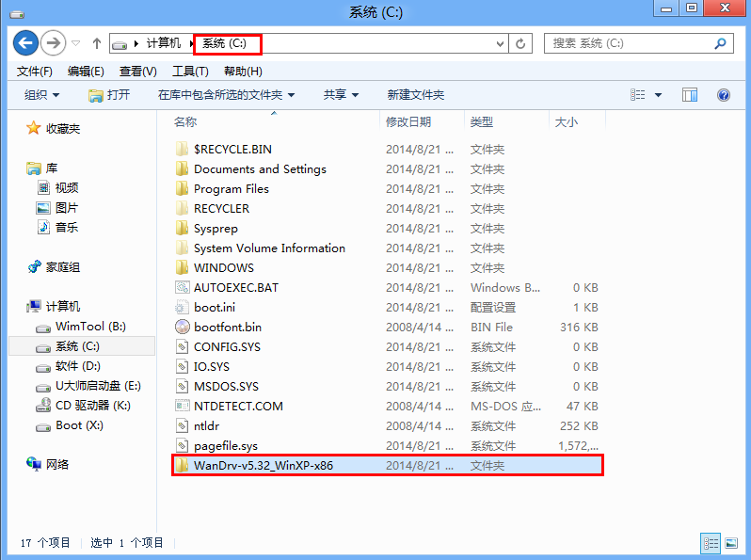Screen dimensions: 751x560
Task: Open the help question mark icon
Action: click(x=724, y=95)
